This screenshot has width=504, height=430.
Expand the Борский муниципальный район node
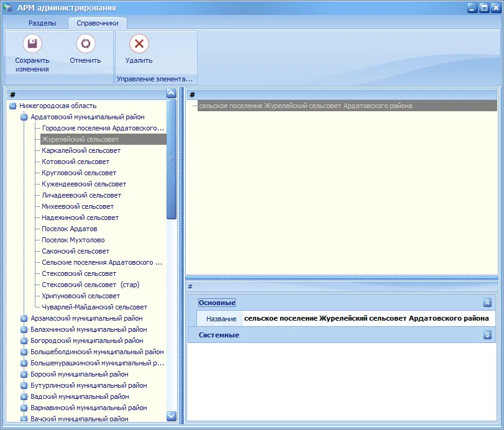pyautogui.click(x=24, y=374)
